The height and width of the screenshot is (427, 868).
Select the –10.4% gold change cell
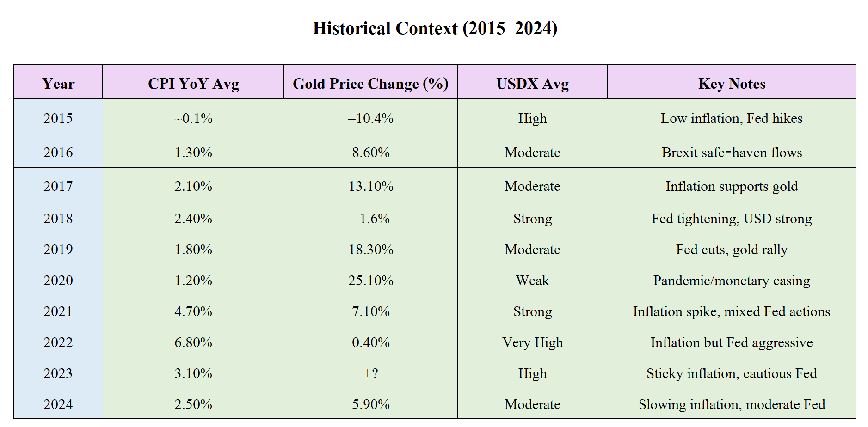click(371, 118)
